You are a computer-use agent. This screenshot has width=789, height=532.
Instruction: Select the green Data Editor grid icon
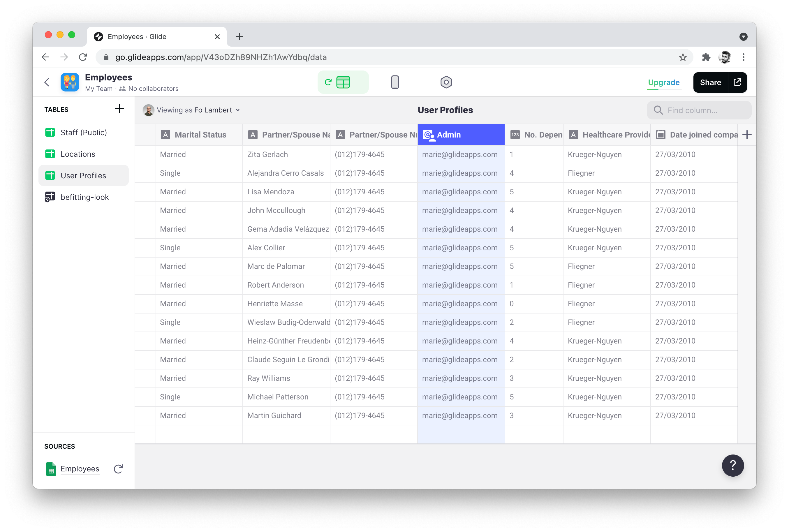coord(343,82)
